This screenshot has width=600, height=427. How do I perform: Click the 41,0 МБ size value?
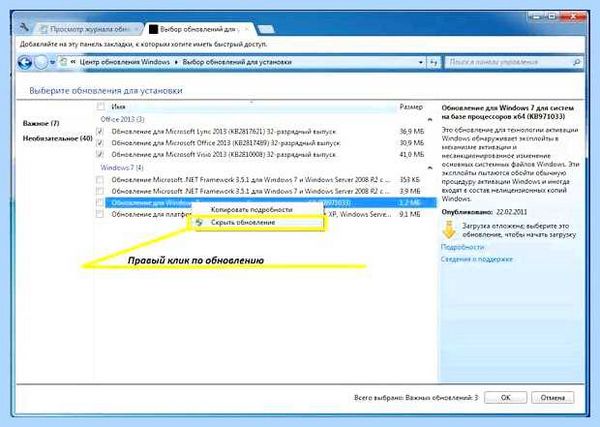click(412, 155)
